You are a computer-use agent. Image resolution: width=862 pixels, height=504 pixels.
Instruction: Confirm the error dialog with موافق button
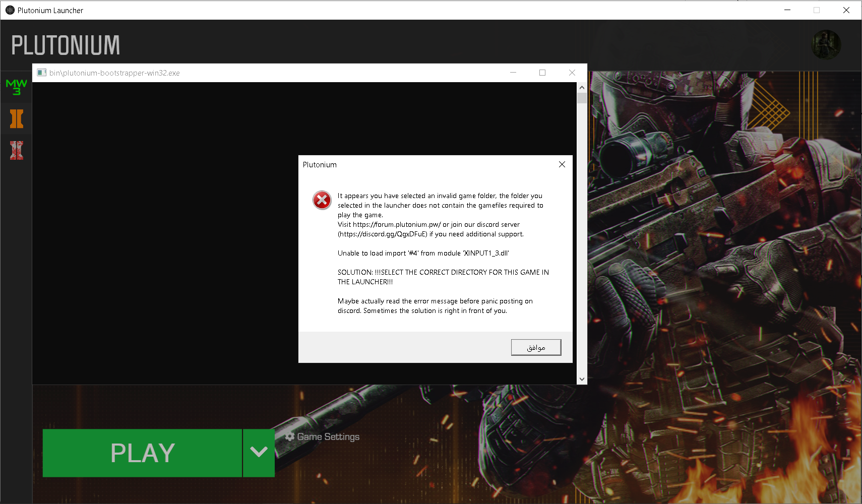click(x=536, y=347)
